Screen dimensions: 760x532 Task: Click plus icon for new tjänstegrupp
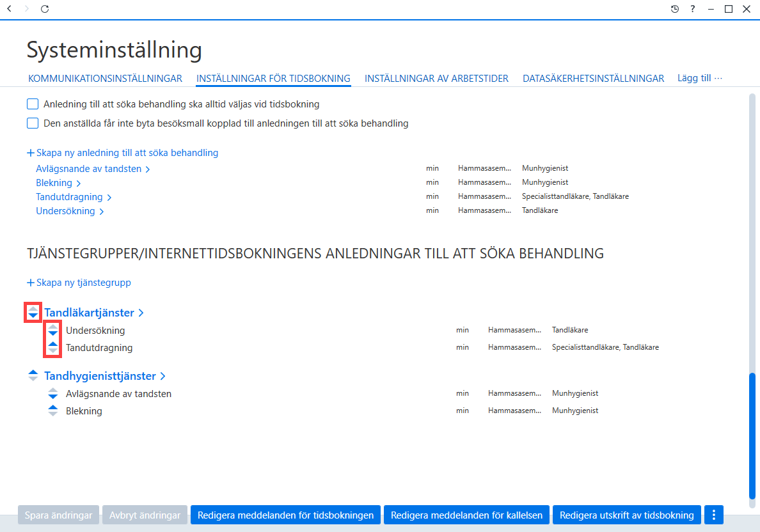pos(31,283)
